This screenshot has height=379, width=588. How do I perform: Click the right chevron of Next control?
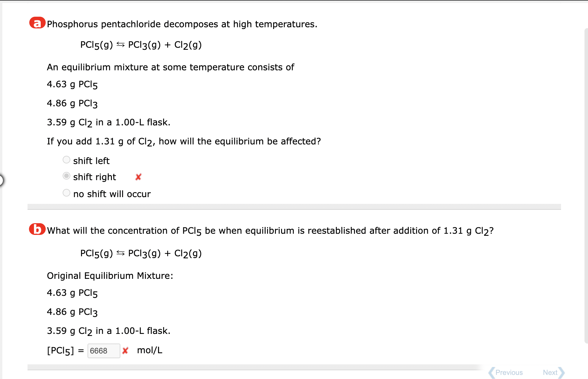561,372
